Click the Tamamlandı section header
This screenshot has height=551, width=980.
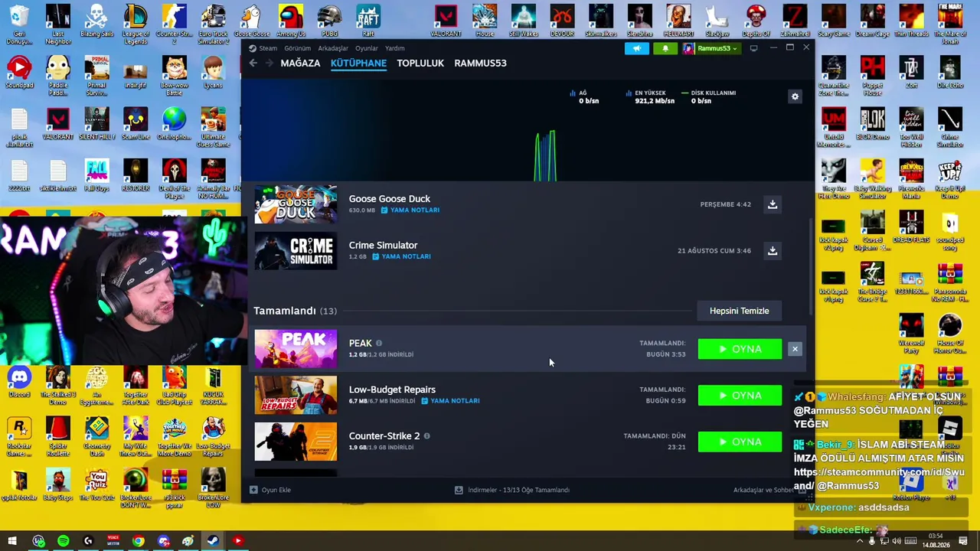[295, 311]
